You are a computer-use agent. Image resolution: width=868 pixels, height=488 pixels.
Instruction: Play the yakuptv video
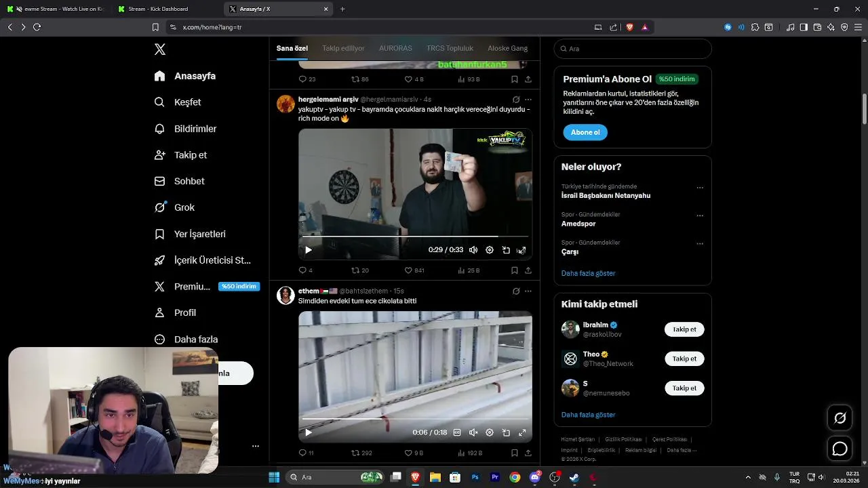pos(308,250)
